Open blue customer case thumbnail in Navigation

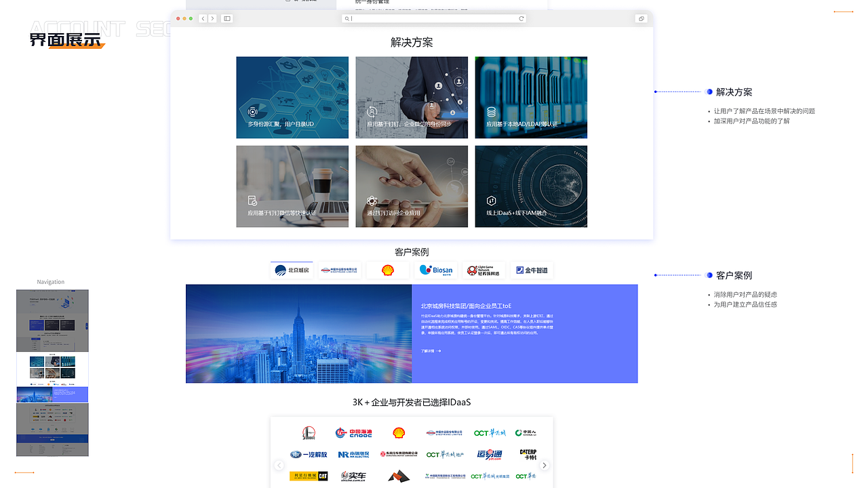pyautogui.click(x=52, y=394)
